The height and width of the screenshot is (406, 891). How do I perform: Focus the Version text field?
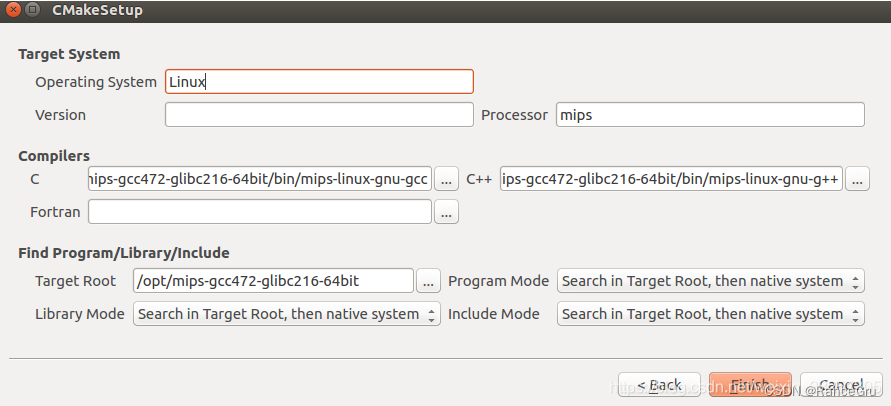[x=319, y=115]
